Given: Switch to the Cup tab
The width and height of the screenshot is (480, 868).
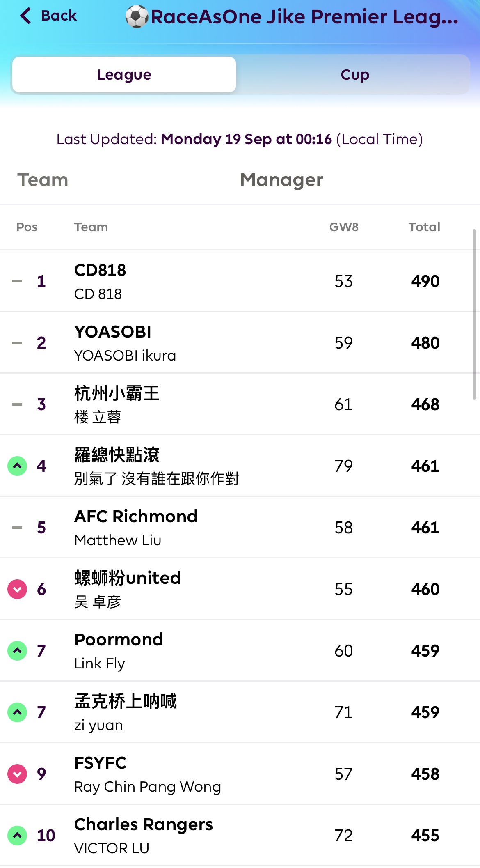Looking at the screenshot, I should click(x=355, y=75).
